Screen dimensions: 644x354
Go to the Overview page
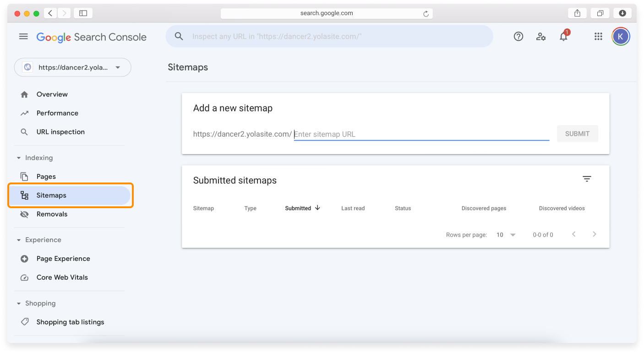(52, 94)
